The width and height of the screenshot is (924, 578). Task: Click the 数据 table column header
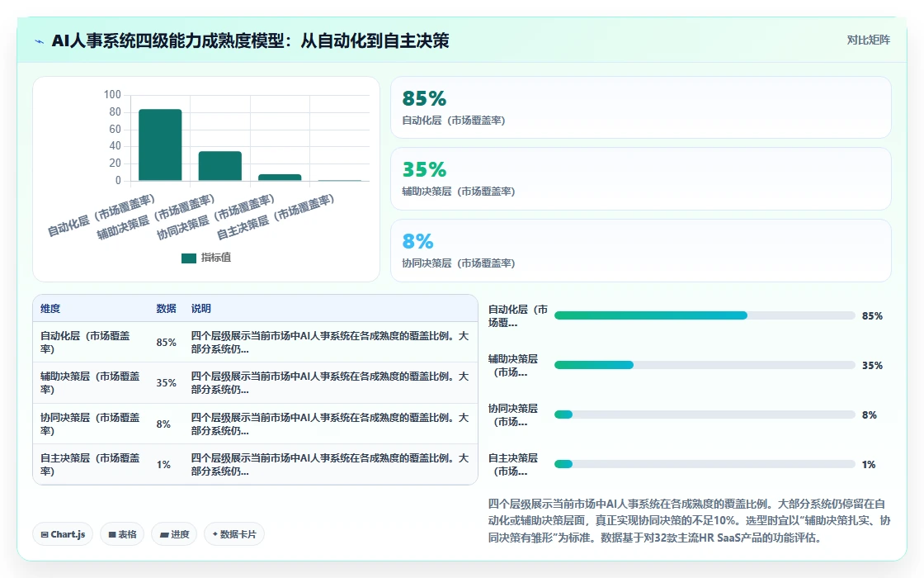coord(166,309)
